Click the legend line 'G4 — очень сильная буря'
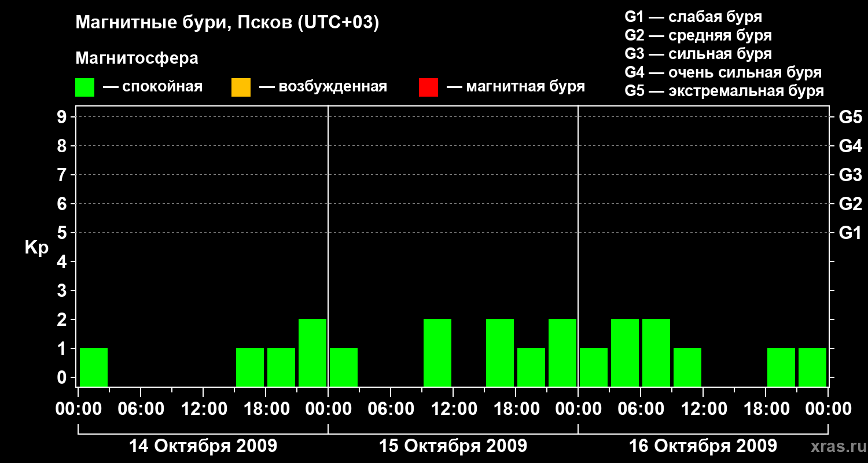This screenshot has width=868, height=463. [723, 72]
